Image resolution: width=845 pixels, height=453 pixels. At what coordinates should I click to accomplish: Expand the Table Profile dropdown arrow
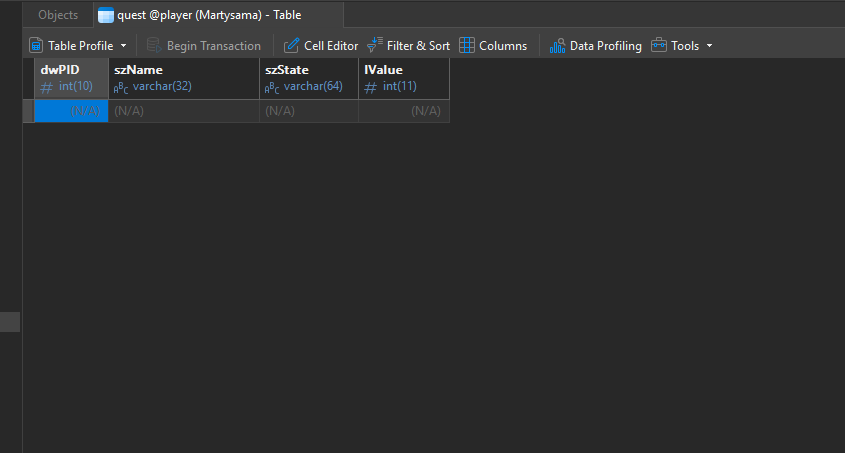123,46
